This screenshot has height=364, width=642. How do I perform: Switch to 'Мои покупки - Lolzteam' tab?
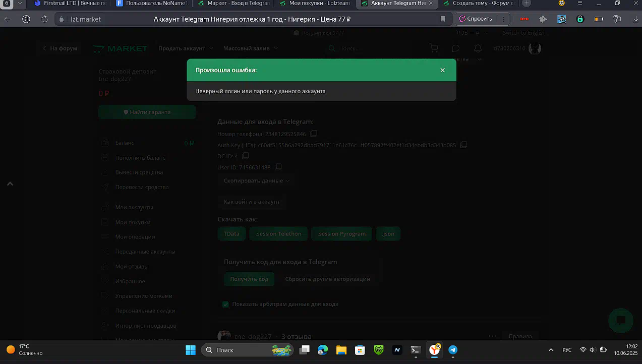click(316, 3)
